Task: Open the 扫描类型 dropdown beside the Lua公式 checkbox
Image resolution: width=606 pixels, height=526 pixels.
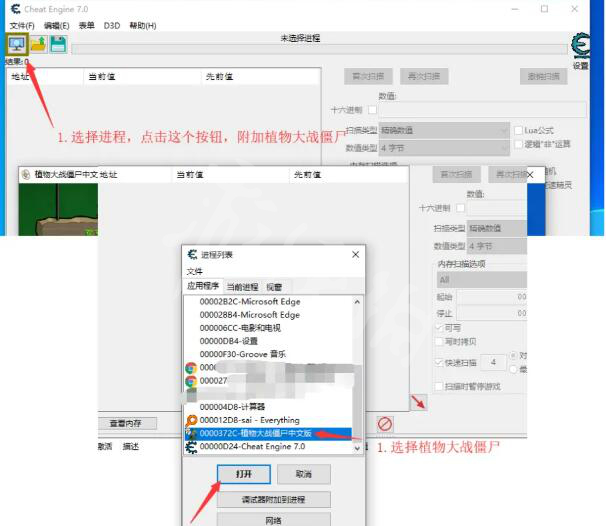Action: tap(444, 130)
